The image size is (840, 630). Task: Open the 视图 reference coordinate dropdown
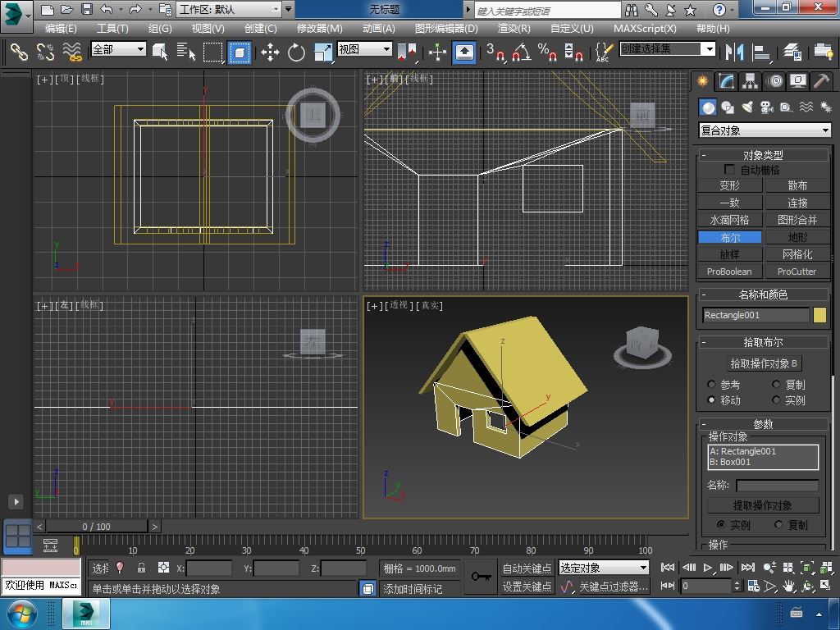(x=364, y=49)
